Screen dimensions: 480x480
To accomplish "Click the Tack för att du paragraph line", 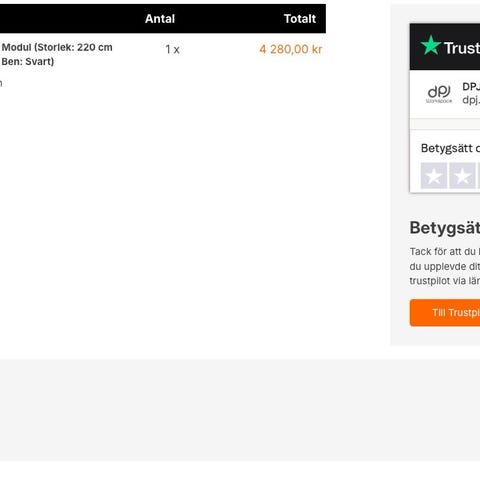I will click(445, 252).
